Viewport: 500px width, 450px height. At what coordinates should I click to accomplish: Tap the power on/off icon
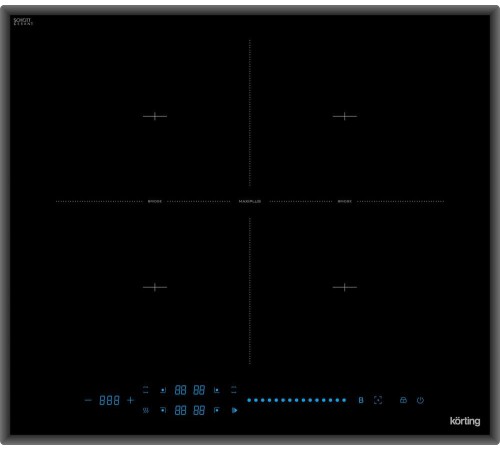[x=420, y=400]
